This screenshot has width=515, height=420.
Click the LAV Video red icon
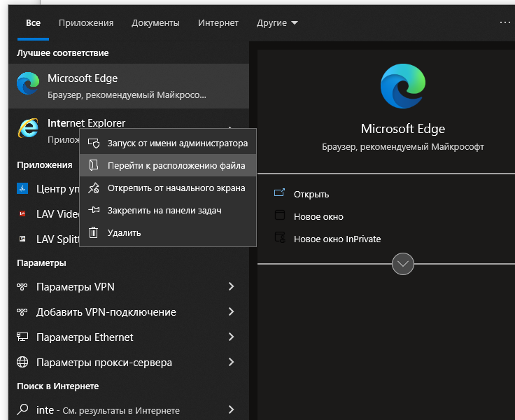(22, 213)
